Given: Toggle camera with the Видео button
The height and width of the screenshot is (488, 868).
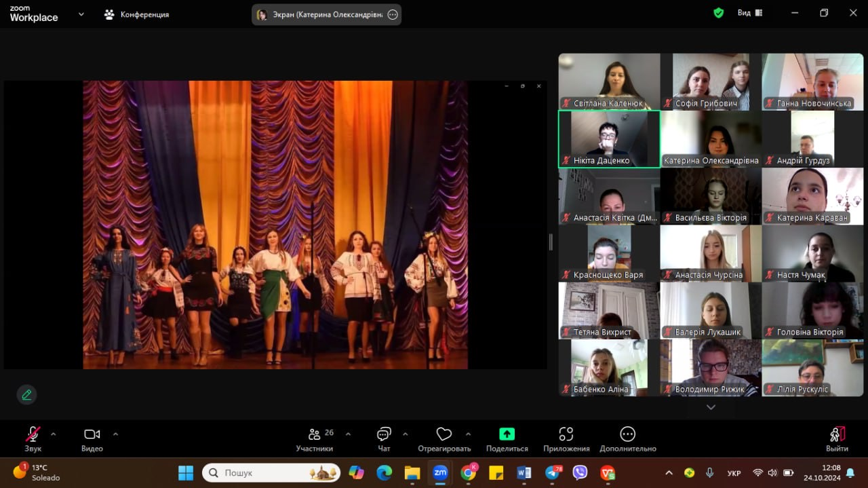Looking at the screenshot, I should pyautogui.click(x=92, y=434).
